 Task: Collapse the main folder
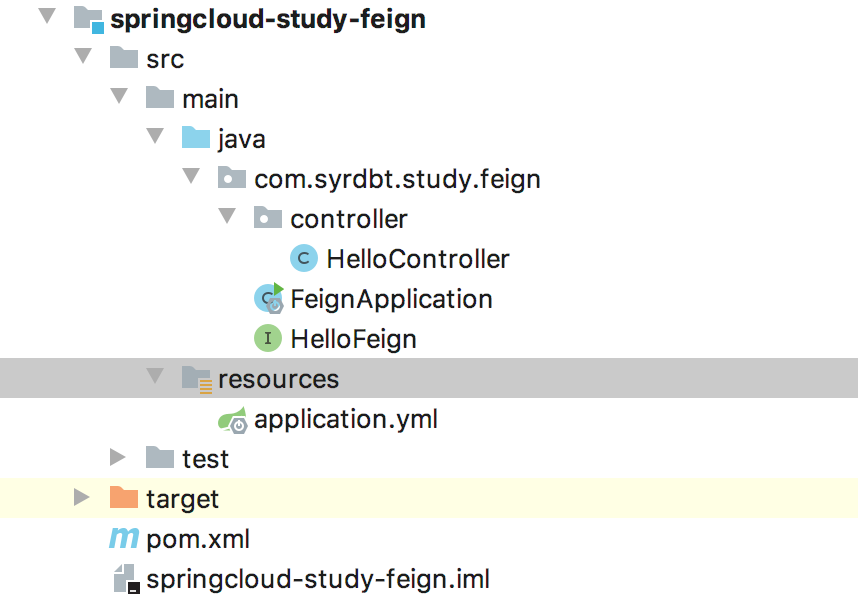(119, 98)
